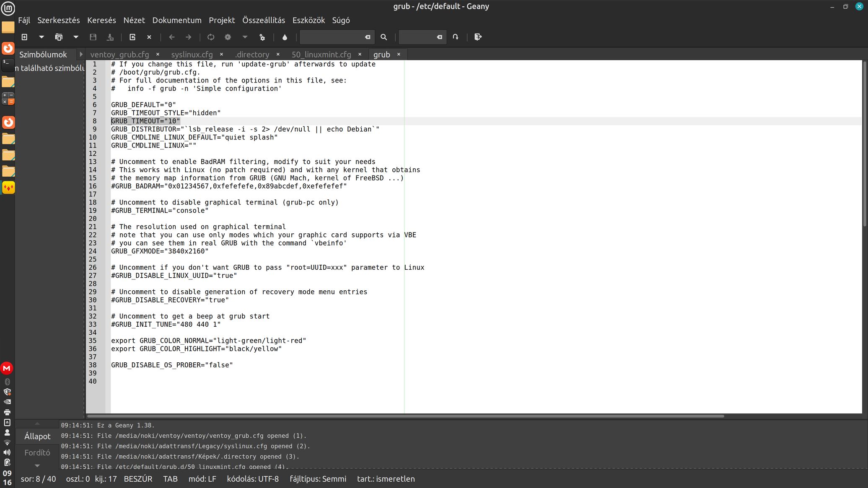Switch to the syslinux.cfg tab
The width and height of the screenshot is (868, 488).
pyautogui.click(x=192, y=54)
